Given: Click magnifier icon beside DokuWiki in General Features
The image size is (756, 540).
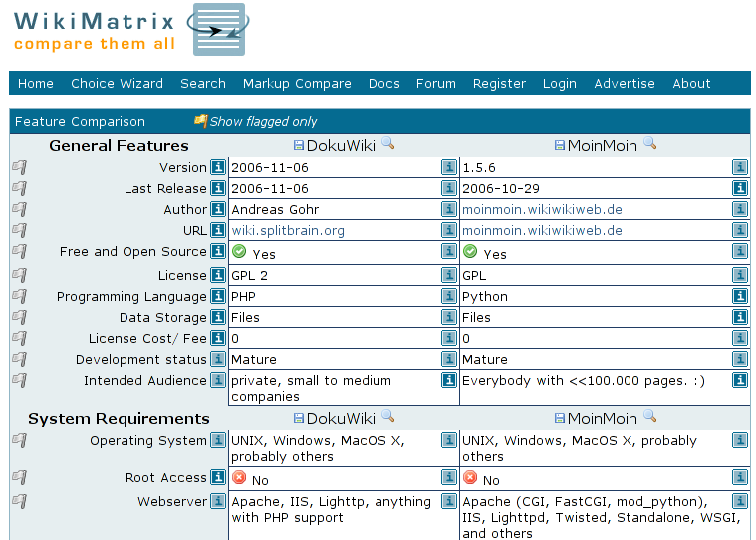Looking at the screenshot, I should pos(388,144).
